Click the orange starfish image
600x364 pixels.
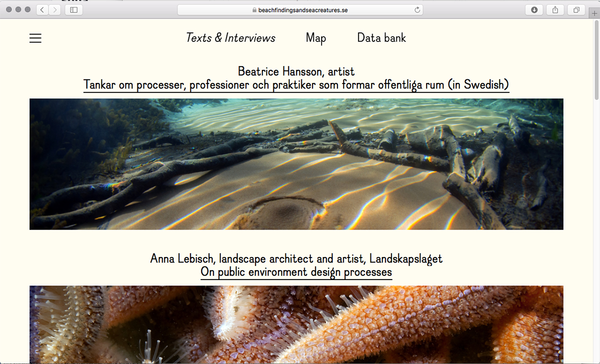point(296,324)
